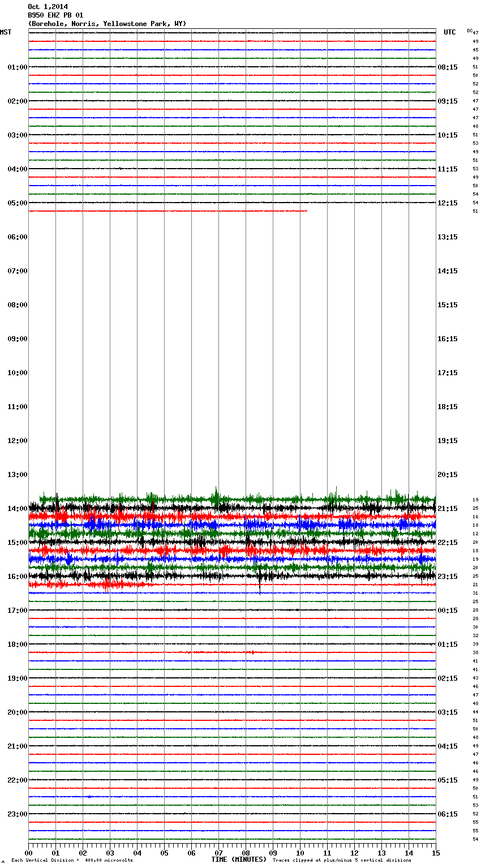Select the 22:00 MST time label

[x=18, y=780]
